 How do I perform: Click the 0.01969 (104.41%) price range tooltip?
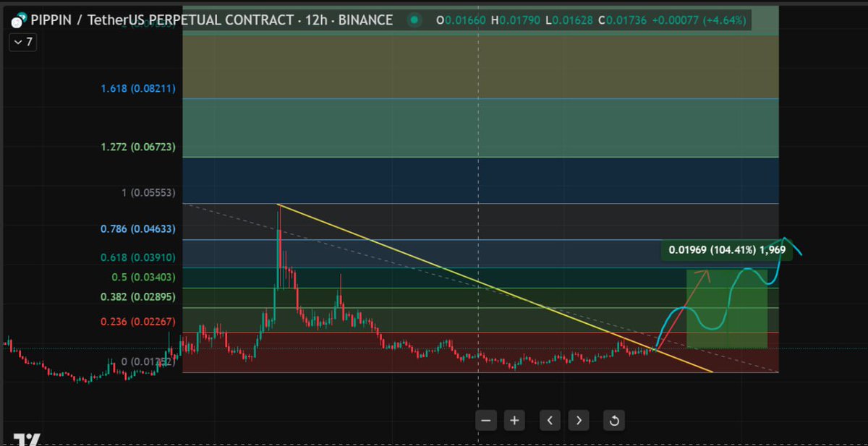pos(727,249)
